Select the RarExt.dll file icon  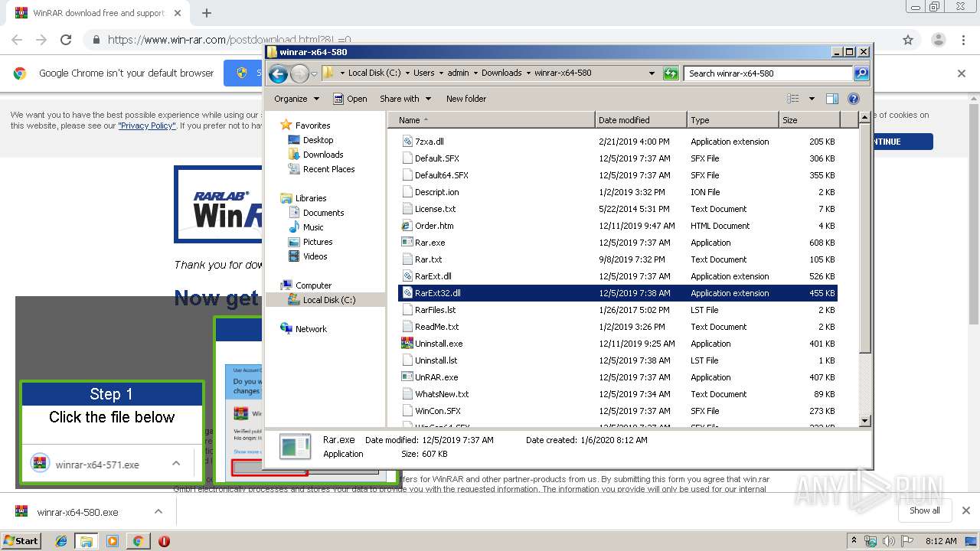click(x=407, y=276)
